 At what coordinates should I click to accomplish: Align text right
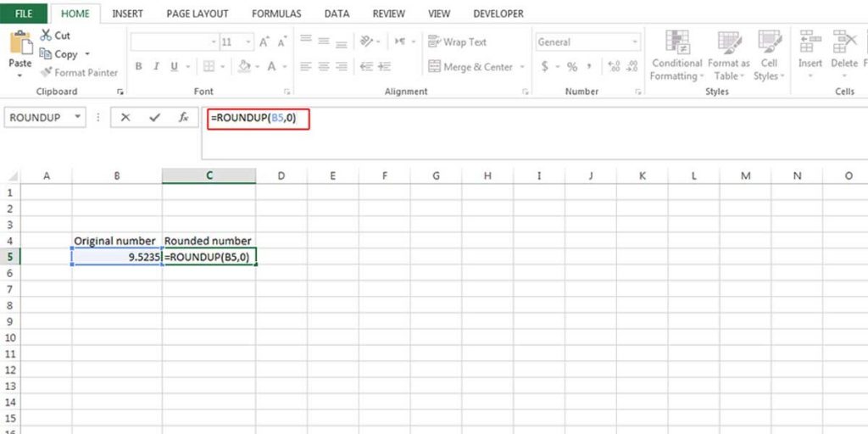tap(342, 66)
